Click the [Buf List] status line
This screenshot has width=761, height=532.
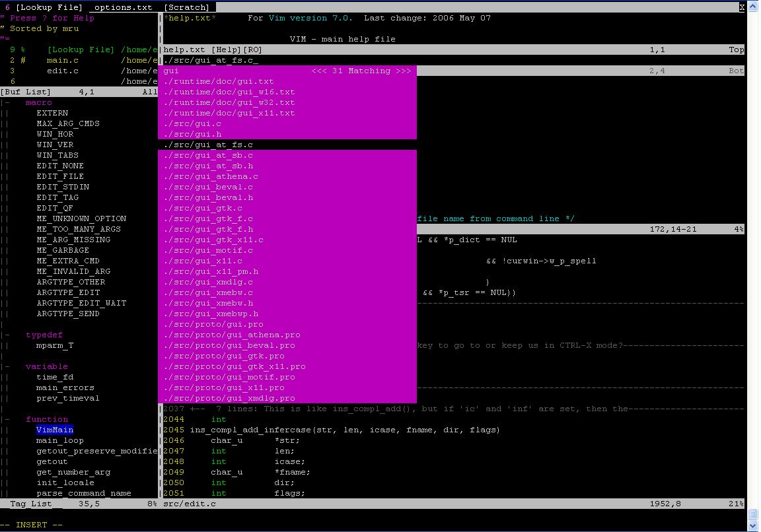pos(79,92)
